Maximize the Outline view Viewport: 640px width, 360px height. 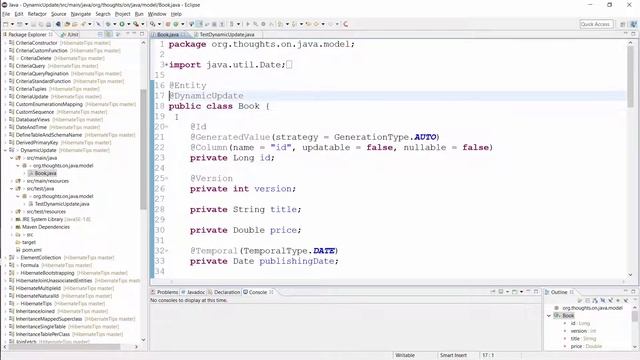(x=633, y=291)
